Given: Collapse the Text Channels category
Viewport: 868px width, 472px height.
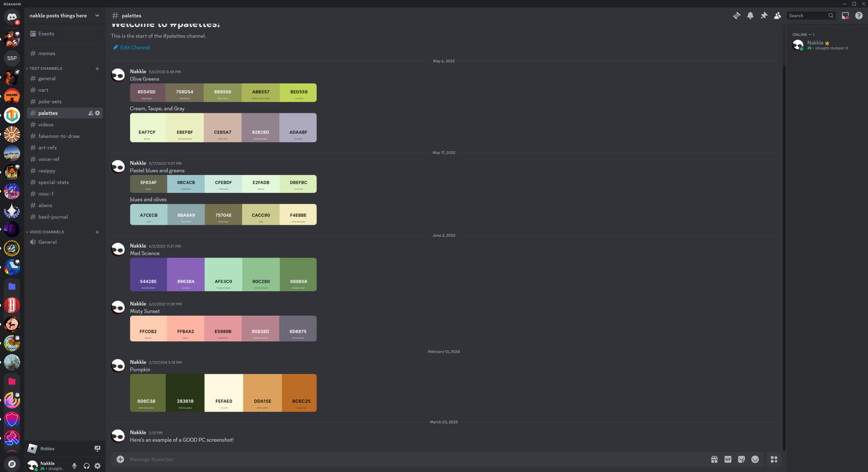Looking at the screenshot, I should [46, 69].
